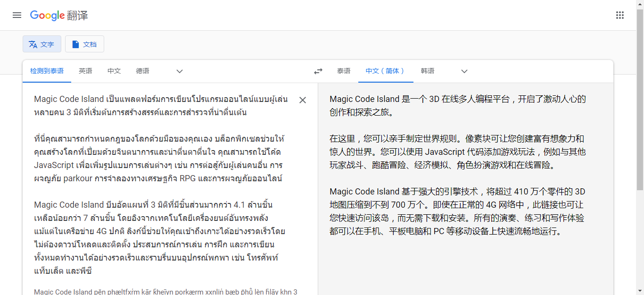Choose 泰语 as target language
644x295 pixels.
(344, 71)
